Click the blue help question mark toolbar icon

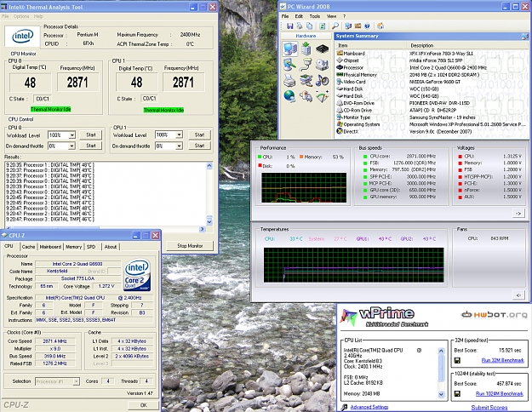pyautogui.click(x=367, y=26)
